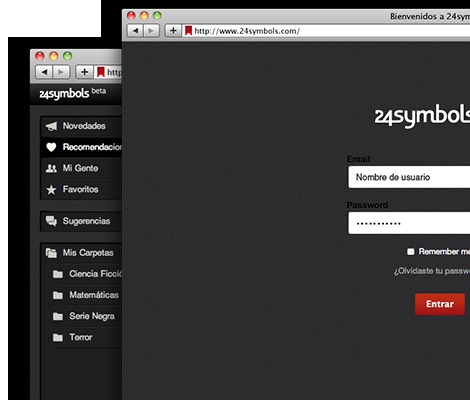
Task: Go back in the front browser window
Action: pos(135,31)
